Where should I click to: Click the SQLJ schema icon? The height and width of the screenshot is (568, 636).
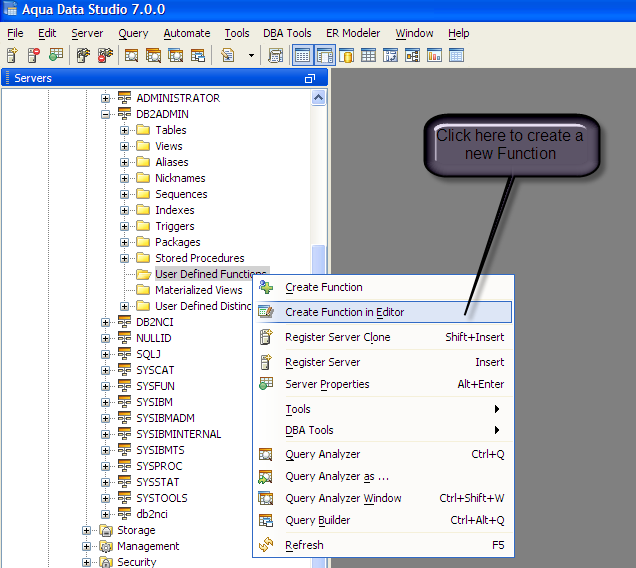[x=125, y=354]
